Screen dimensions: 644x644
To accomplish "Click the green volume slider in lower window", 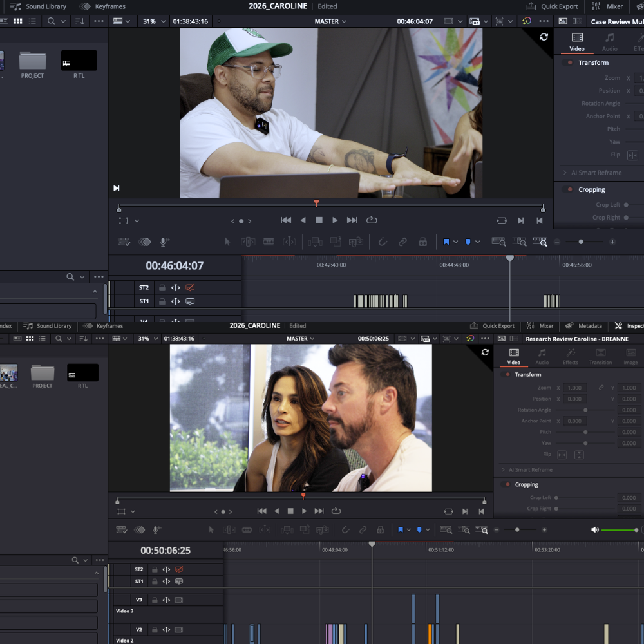I will coord(620,530).
